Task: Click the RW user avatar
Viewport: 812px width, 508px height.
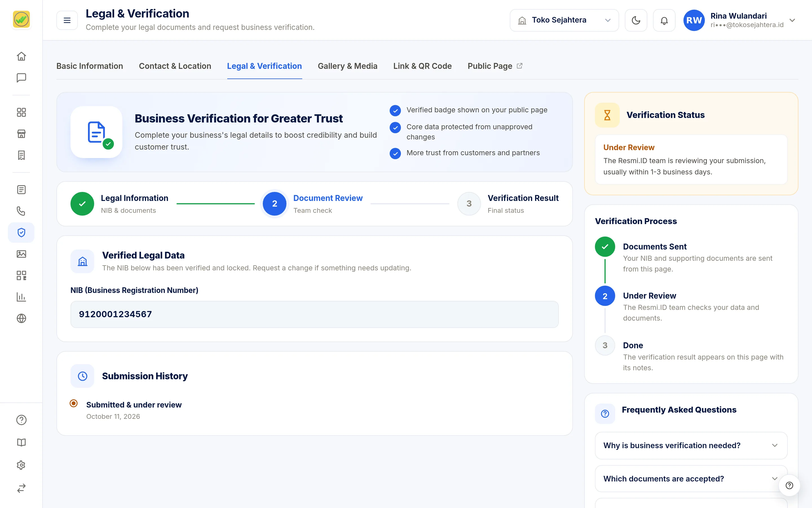Action: point(694,20)
